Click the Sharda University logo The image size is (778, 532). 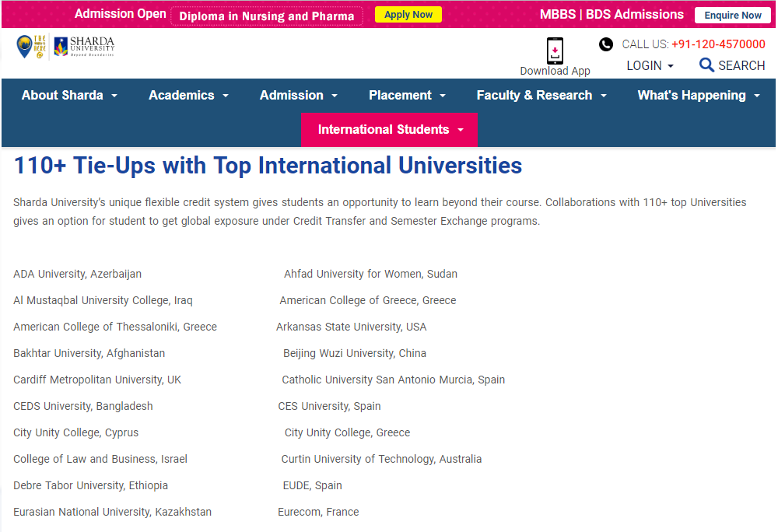pos(84,47)
